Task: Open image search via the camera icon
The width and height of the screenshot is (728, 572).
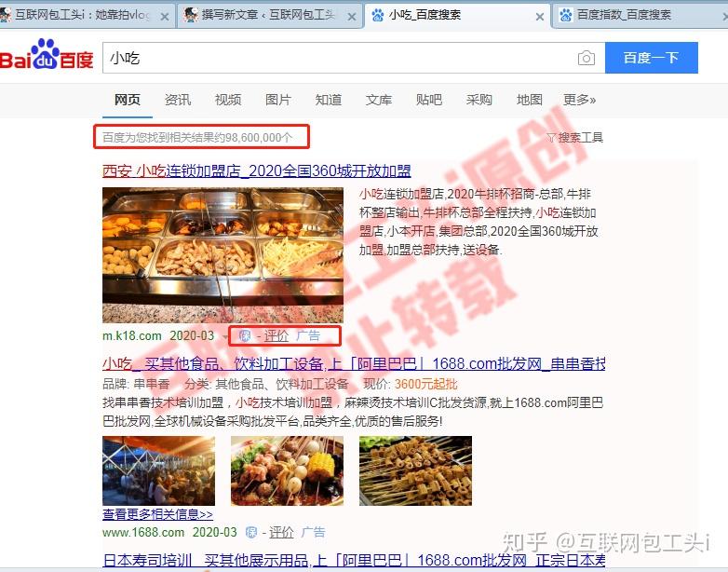Action: coord(586,58)
